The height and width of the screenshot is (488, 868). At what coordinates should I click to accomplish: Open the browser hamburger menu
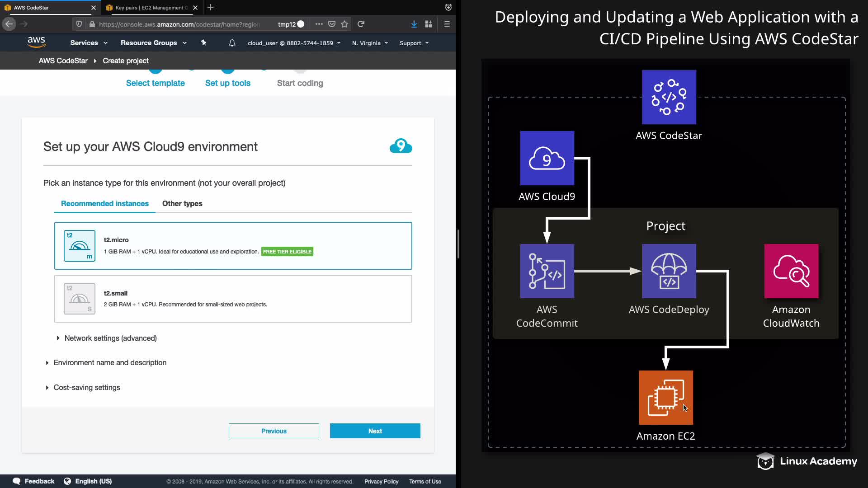(447, 24)
